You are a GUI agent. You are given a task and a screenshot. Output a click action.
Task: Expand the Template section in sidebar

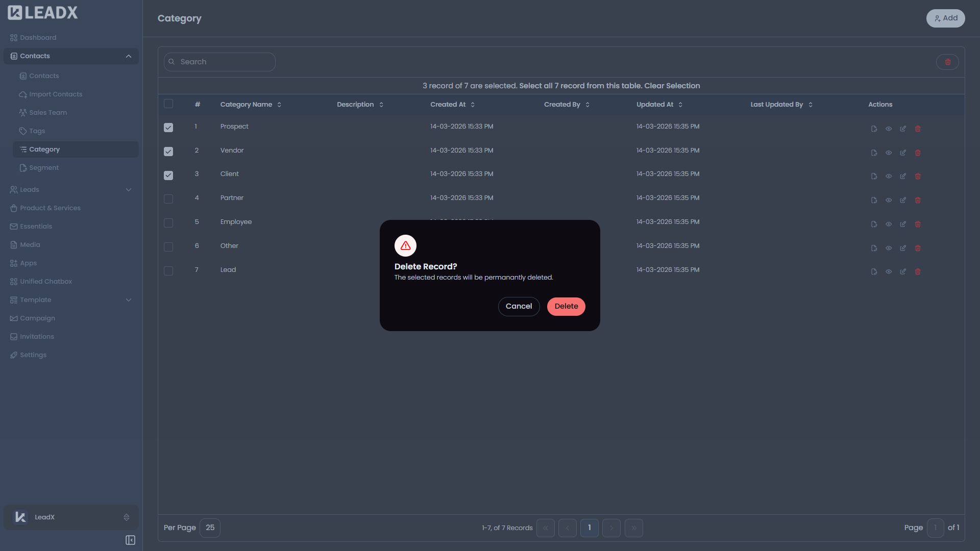pos(129,300)
